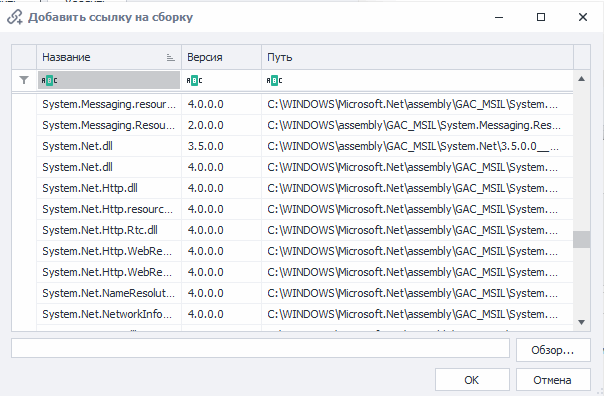Confirm with the OK button
This screenshot has width=604, height=396.
click(x=472, y=380)
